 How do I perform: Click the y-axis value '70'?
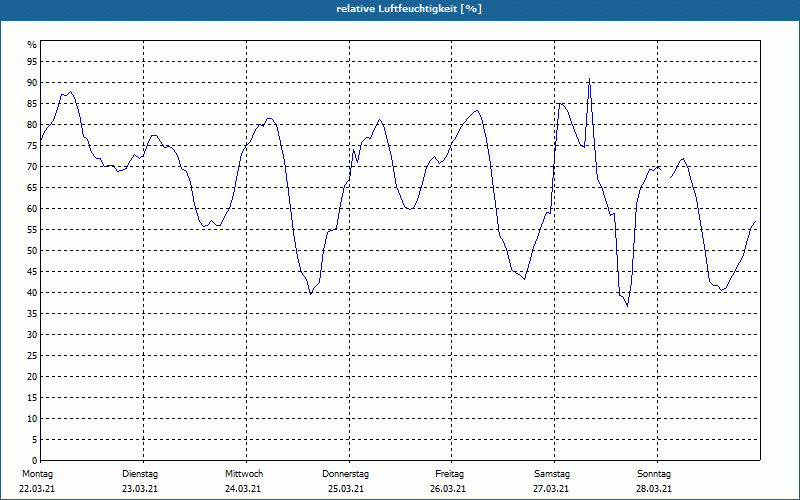click(32, 167)
